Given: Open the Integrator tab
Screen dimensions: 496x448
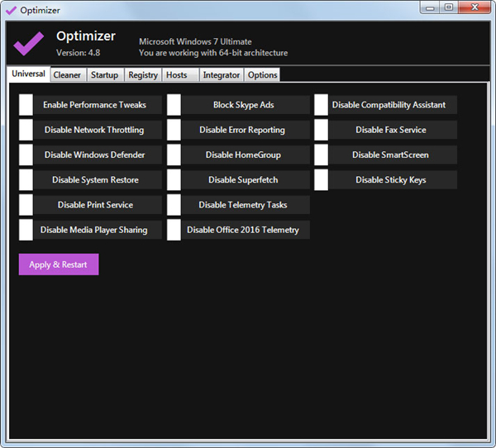Looking at the screenshot, I should point(222,75).
